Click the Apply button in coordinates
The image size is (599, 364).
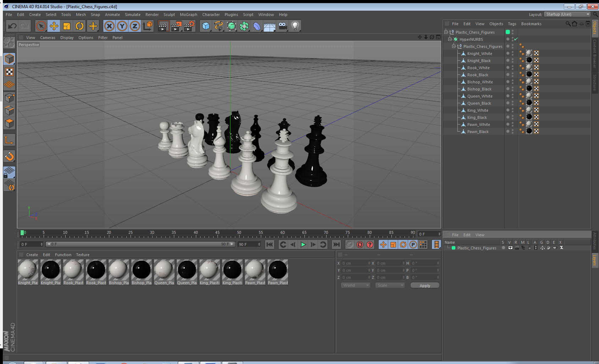[425, 286]
